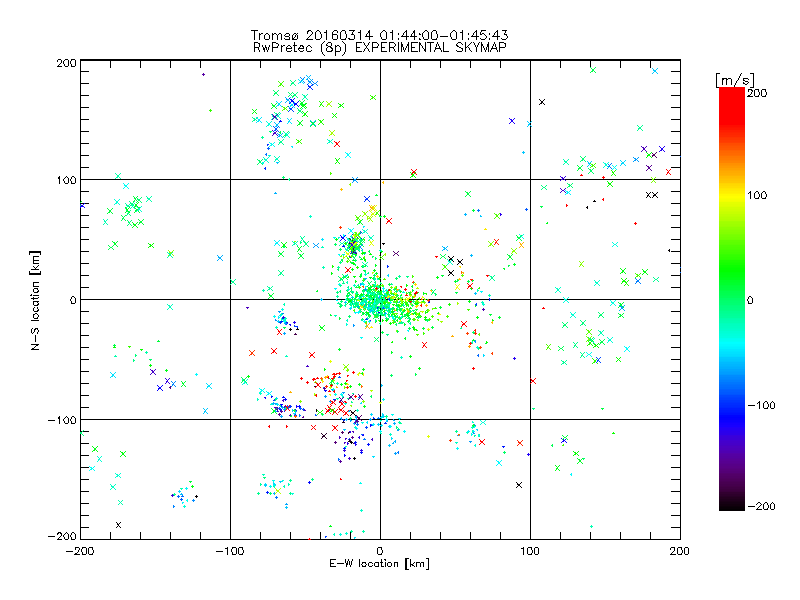
Task: Click the yellow band of the colorbar
Action: click(732, 195)
